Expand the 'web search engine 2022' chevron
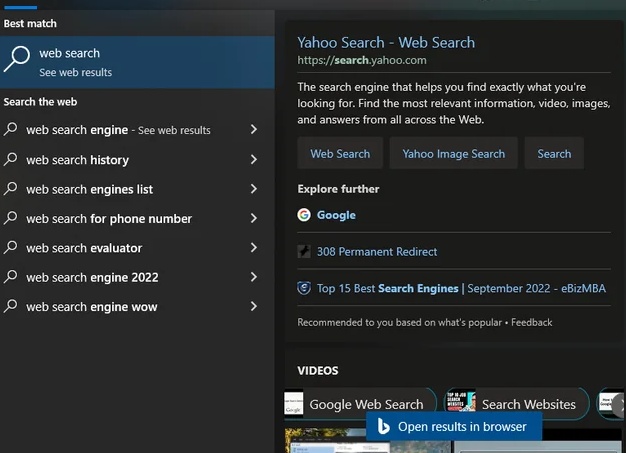626x453 pixels. 254,277
